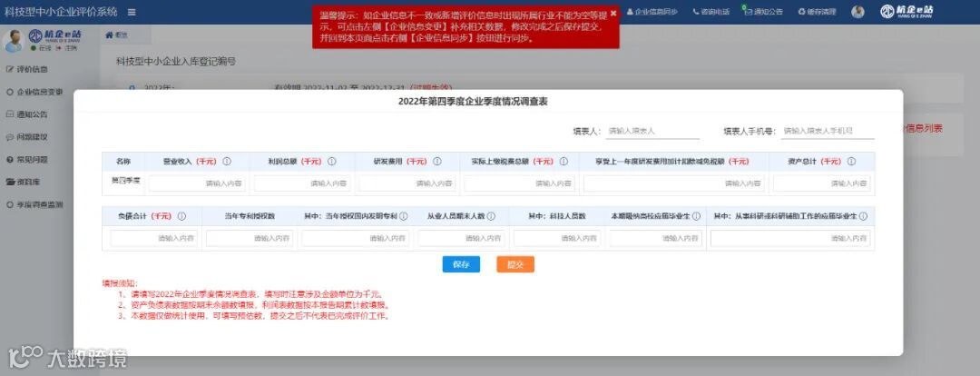The width and height of the screenshot is (980, 376).
Task: Click the 利润总额 input field
Action: tap(302, 183)
